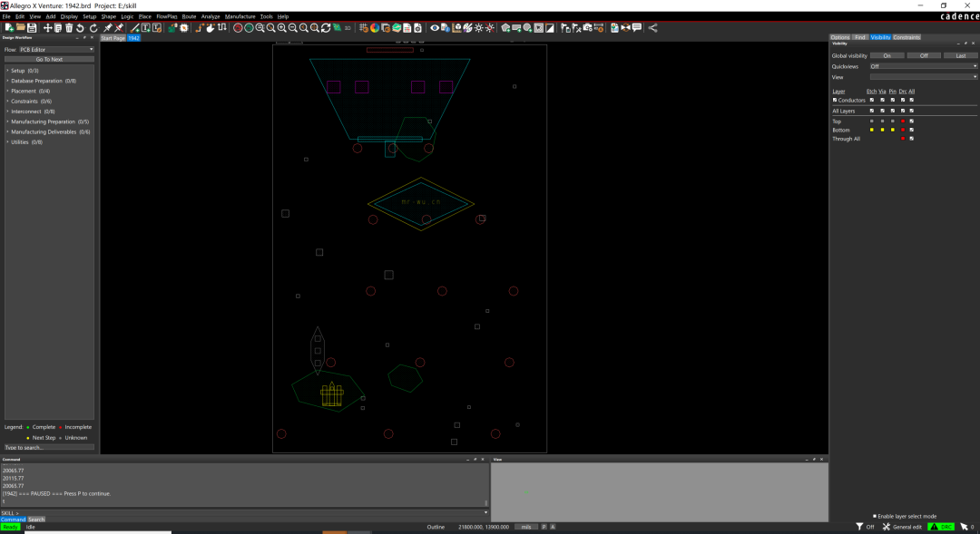The height and width of the screenshot is (534, 980).
Task: Select the Unfix crossed pin icon
Action: (x=119, y=27)
